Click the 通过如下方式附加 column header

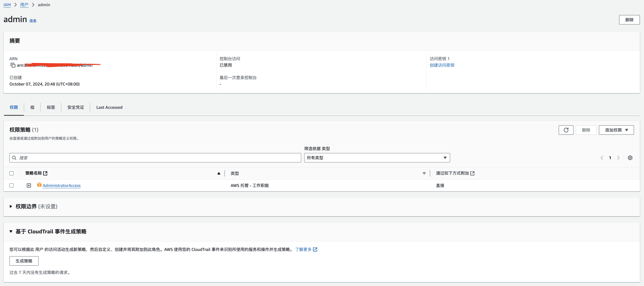point(452,173)
